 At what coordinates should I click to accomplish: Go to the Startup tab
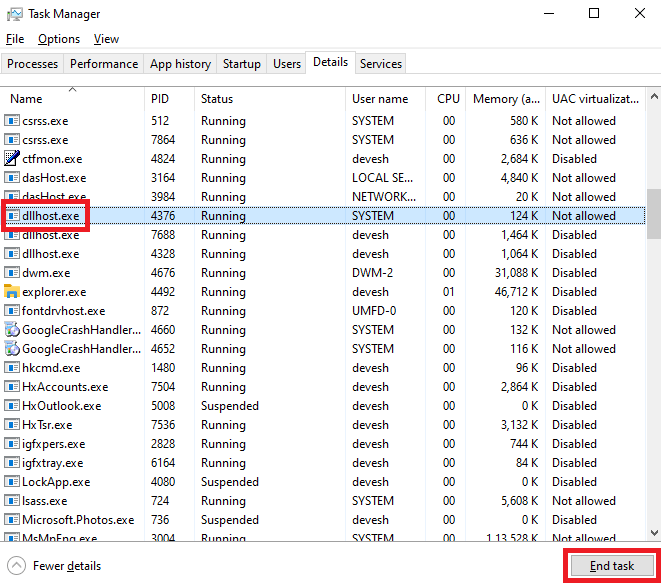242,64
